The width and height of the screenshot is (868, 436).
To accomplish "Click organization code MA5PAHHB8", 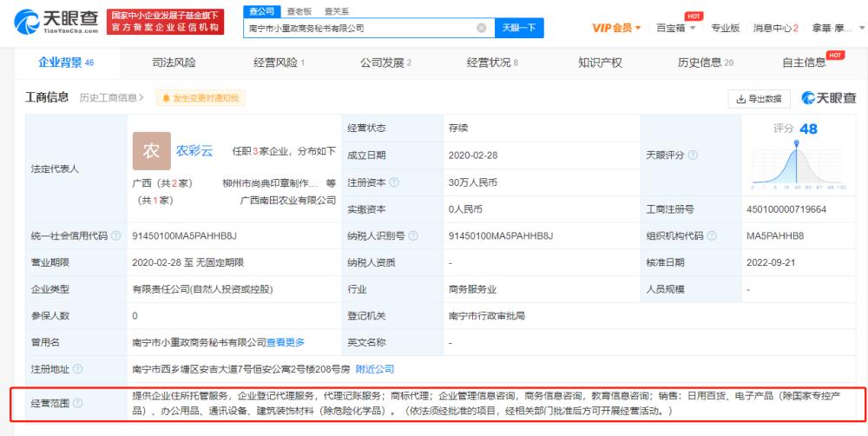I will (775, 236).
